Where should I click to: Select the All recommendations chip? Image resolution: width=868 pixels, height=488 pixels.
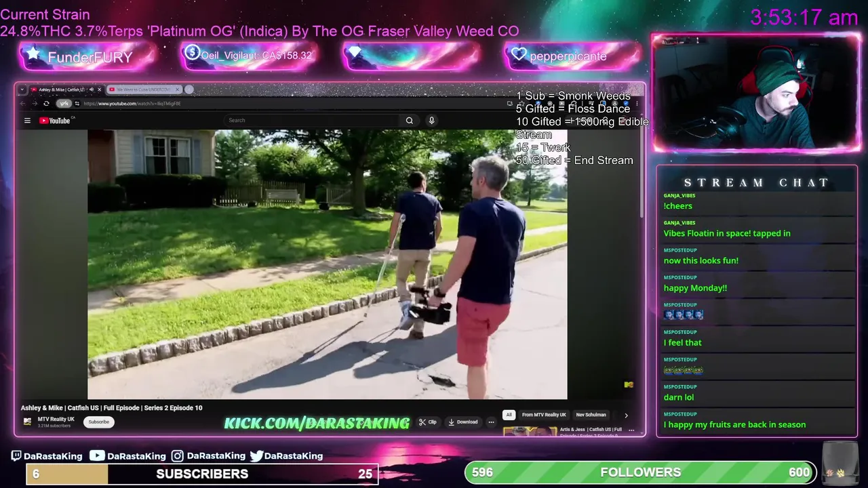point(509,415)
